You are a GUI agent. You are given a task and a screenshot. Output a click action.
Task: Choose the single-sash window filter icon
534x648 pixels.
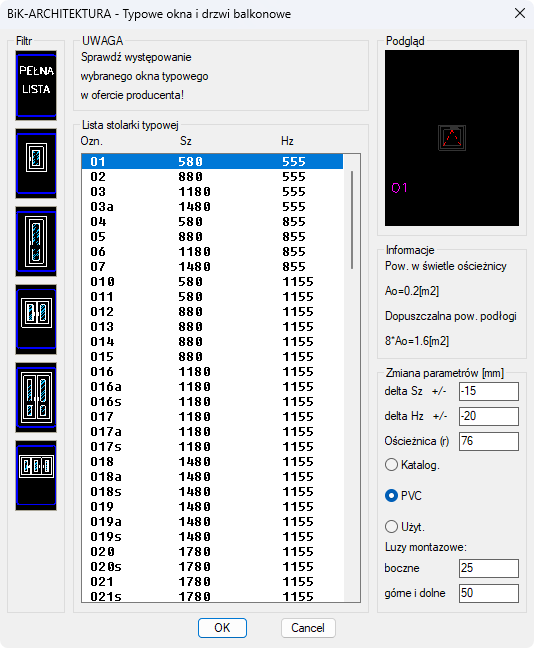pos(36,164)
